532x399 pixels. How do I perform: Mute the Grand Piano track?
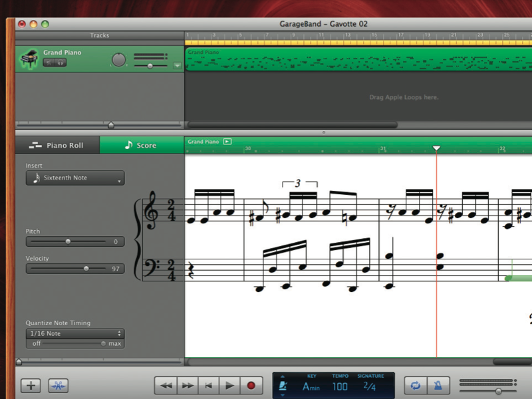click(49, 63)
